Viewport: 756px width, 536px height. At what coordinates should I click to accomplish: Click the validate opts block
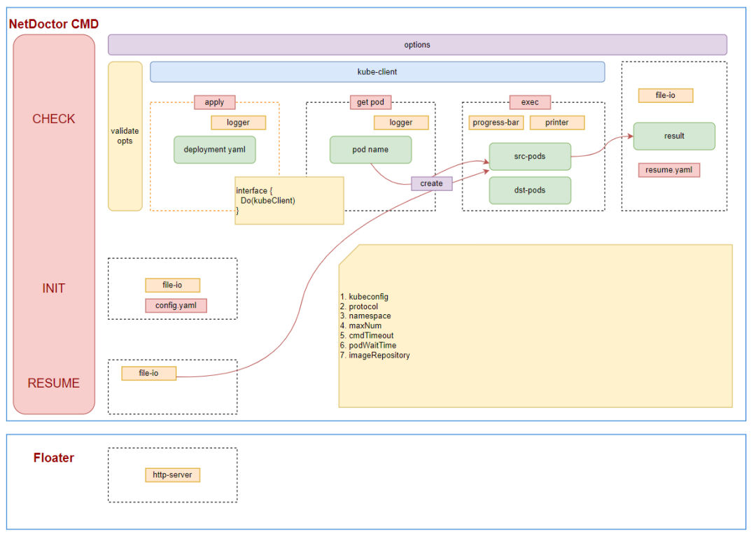tap(125, 136)
